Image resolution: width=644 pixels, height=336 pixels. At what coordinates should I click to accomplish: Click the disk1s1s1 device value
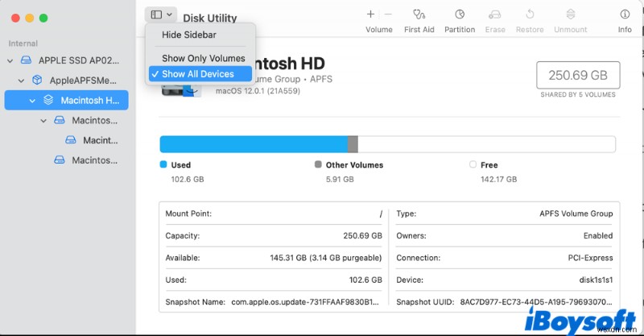click(x=596, y=280)
